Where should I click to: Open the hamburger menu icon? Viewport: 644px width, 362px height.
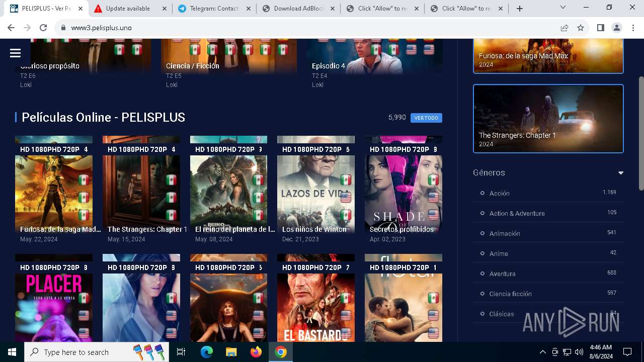point(15,53)
